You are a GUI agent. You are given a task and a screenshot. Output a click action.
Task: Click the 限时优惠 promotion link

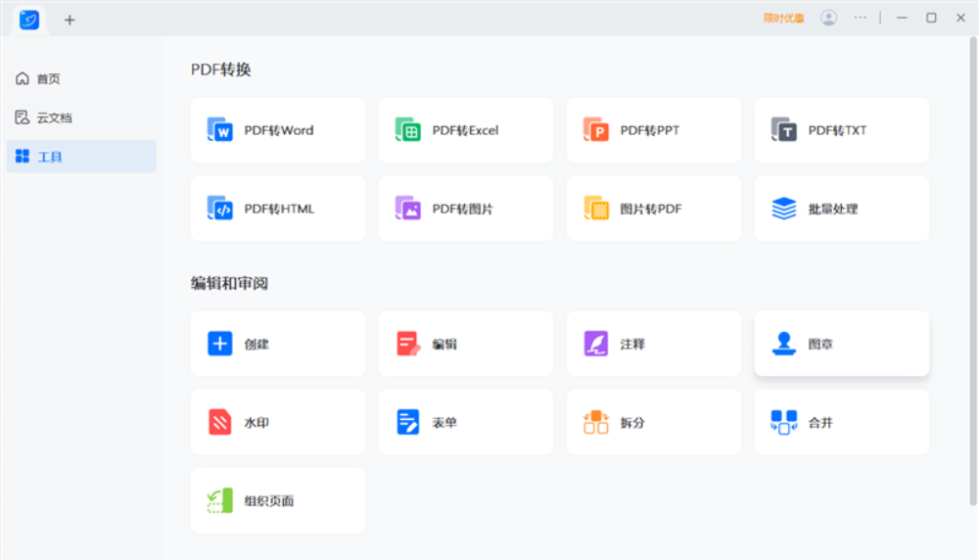[783, 18]
